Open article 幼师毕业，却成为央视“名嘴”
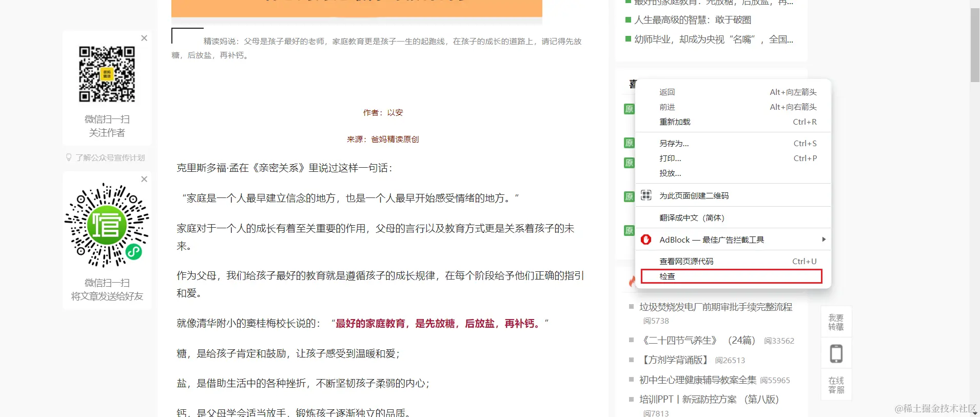980x417 pixels. point(714,39)
